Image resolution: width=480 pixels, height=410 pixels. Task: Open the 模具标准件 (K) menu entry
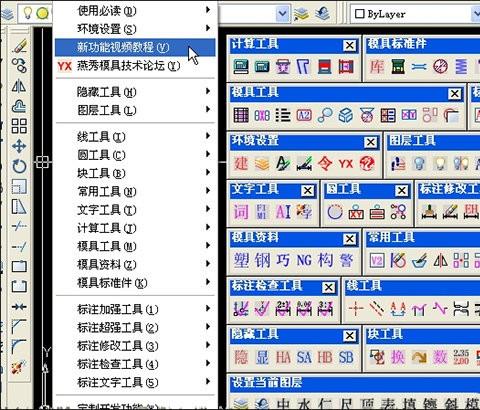click(135, 283)
